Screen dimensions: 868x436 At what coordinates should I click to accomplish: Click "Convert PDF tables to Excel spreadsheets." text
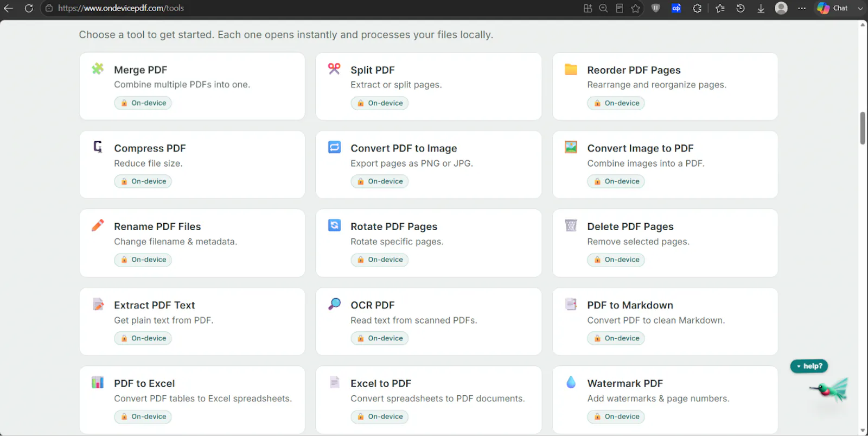click(203, 399)
